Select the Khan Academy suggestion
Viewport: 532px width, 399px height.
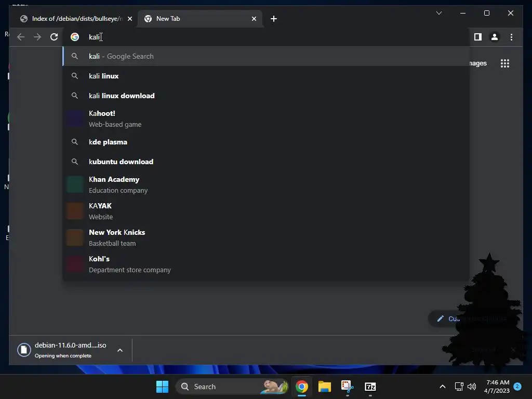point(267,184)
